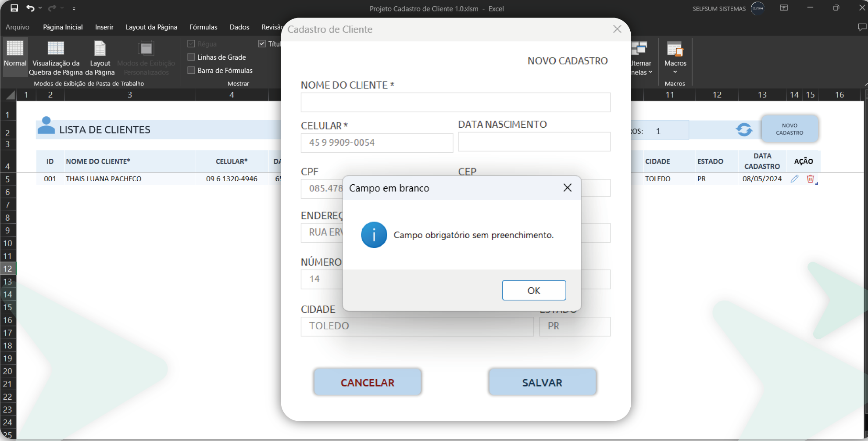The image size is (868, 441).
Task: Open the Fórmulas ribbon tab
Action: (203, 27)
